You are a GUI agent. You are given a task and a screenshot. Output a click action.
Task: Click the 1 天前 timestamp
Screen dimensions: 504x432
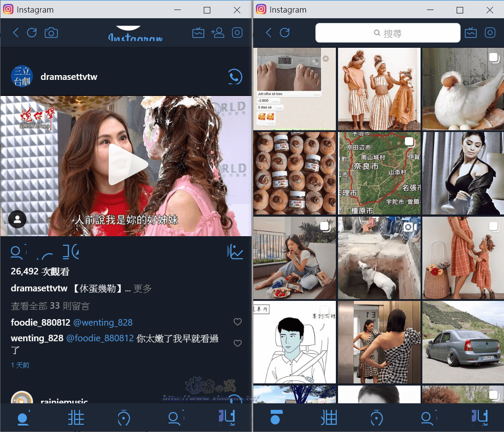coord(20,365)
